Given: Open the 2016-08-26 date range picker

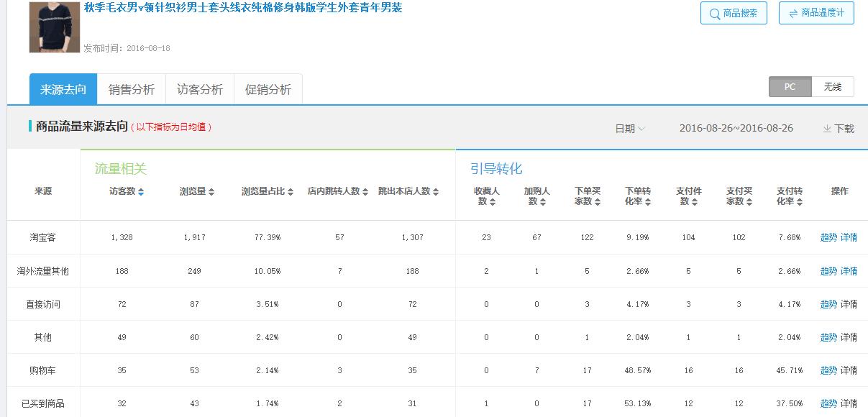Looking at the screenshot, I should click(737, 128).
